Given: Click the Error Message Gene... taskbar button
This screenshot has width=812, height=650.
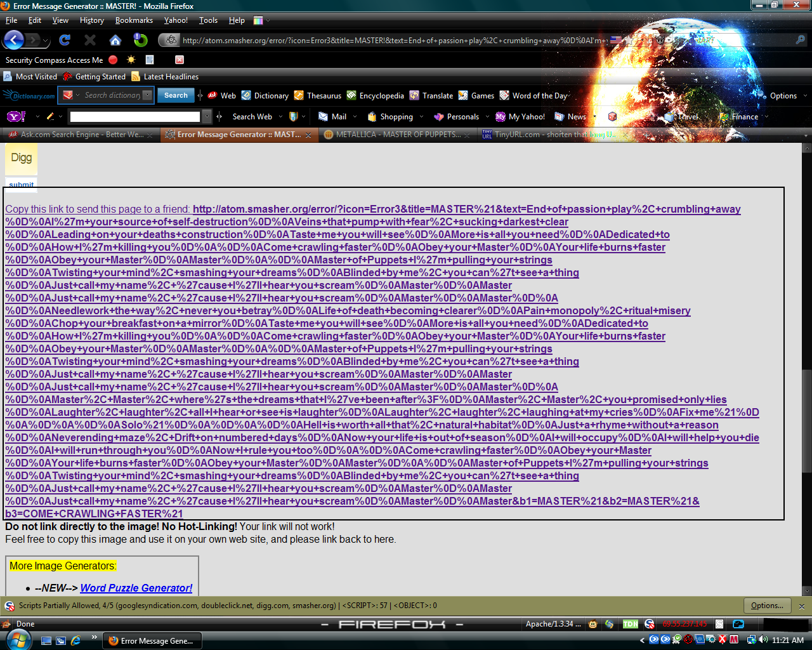Looking at the screenshot, I should [x=152, y=640].
